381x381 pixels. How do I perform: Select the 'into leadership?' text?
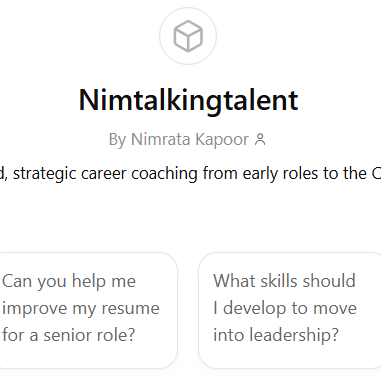point(276,335)
